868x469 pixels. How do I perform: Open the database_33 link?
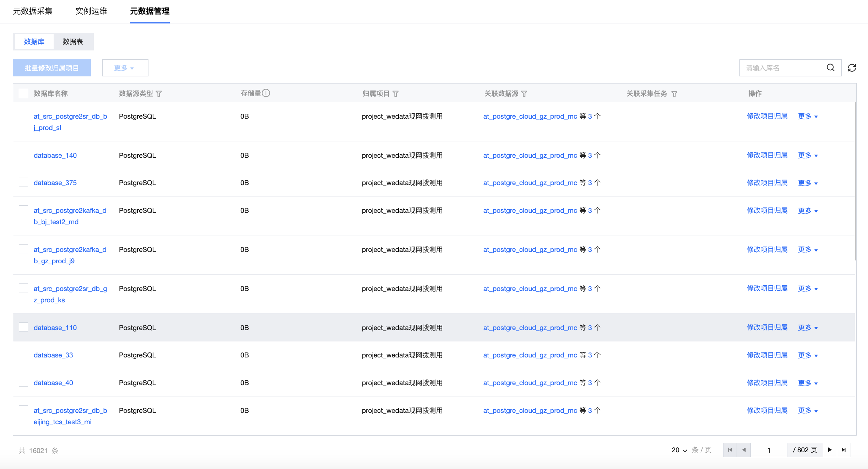pos(53,355)
